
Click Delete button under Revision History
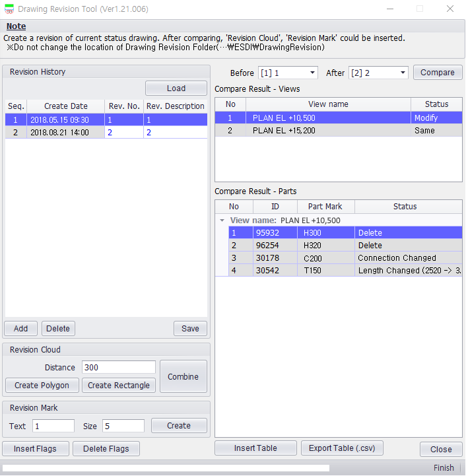click(x=58, y=329)
